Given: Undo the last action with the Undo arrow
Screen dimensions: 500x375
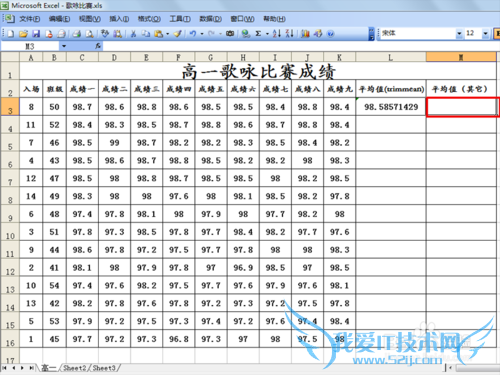Looking at the screenshot, I should pos(193,34).
